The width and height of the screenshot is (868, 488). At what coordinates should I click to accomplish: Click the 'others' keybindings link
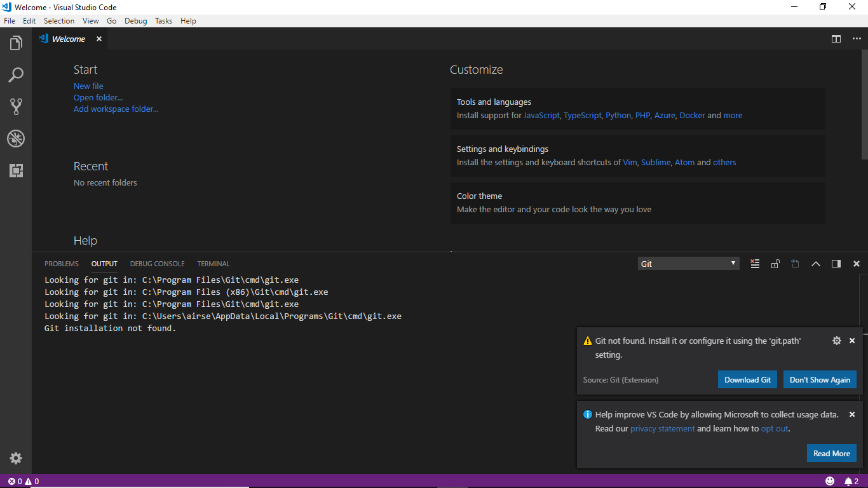tap(724, 163)
